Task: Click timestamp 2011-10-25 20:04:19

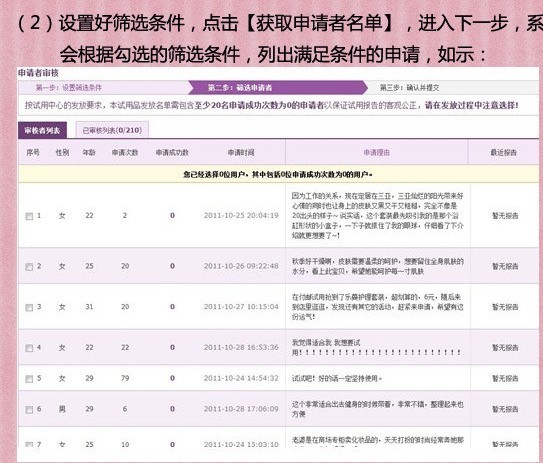Action: pyautogui.click(x=241, y=215)
